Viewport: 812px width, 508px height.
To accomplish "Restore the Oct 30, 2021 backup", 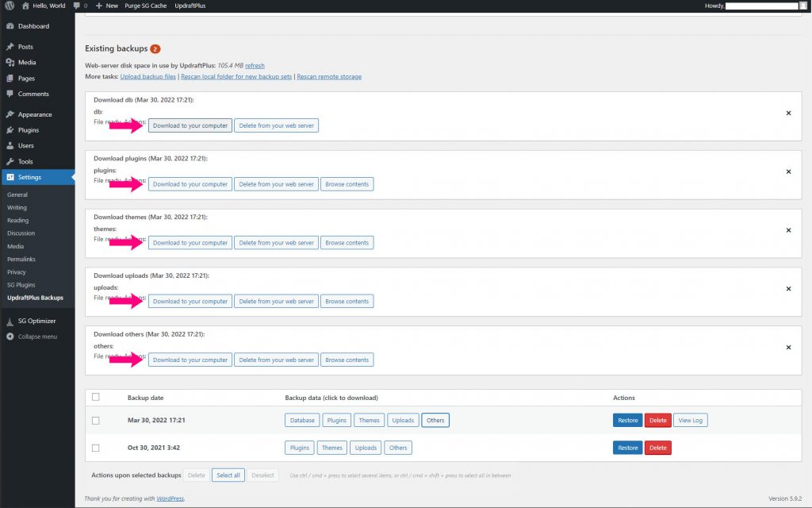I will tap(628, 448).
